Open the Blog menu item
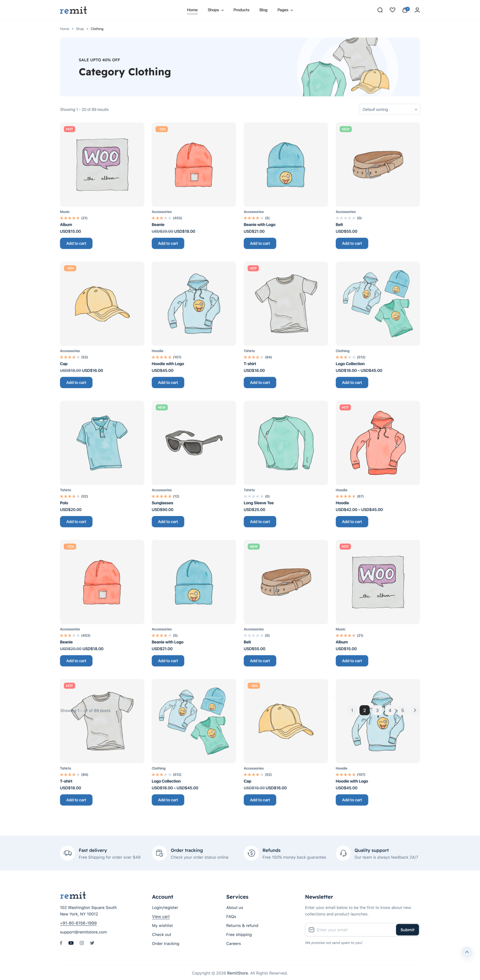The image size is (480, 980). pyautogui.click(x=264, y=10)
